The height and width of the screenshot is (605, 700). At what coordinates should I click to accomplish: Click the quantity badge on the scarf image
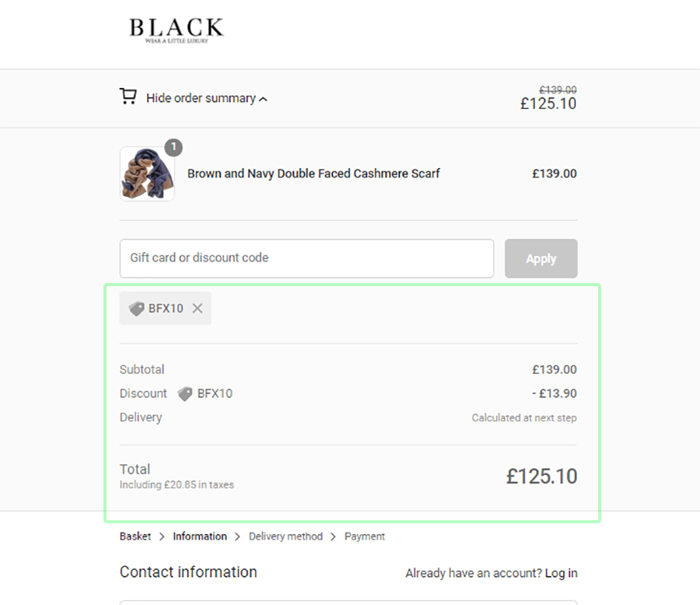(x=173, y=147)
